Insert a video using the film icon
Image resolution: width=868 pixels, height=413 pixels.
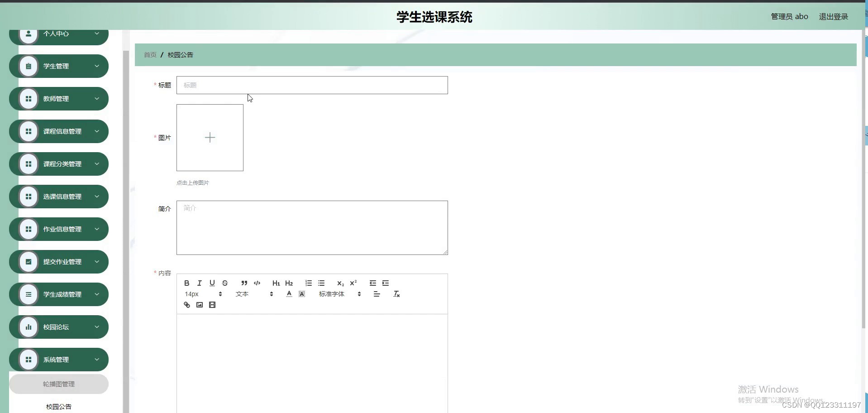212,305
